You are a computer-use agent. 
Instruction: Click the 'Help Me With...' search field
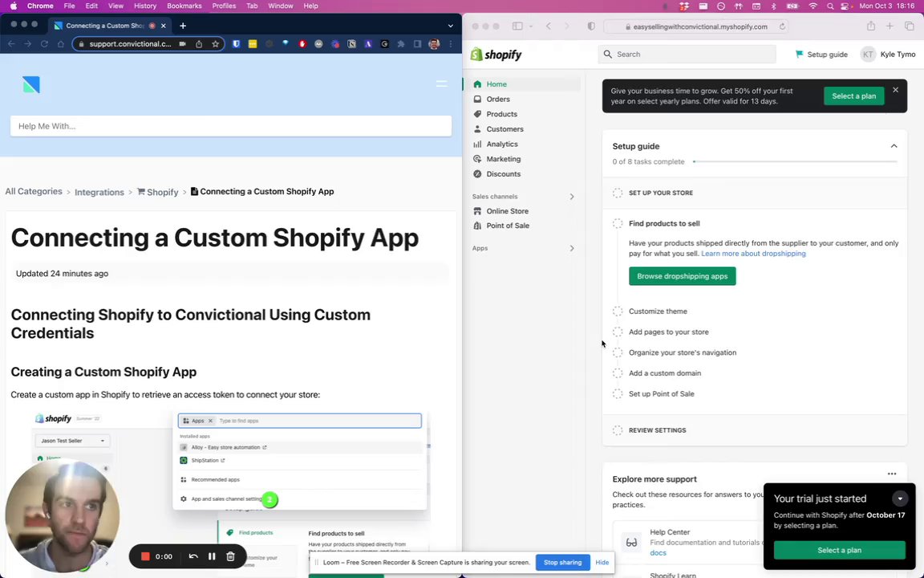pos(231,126)
